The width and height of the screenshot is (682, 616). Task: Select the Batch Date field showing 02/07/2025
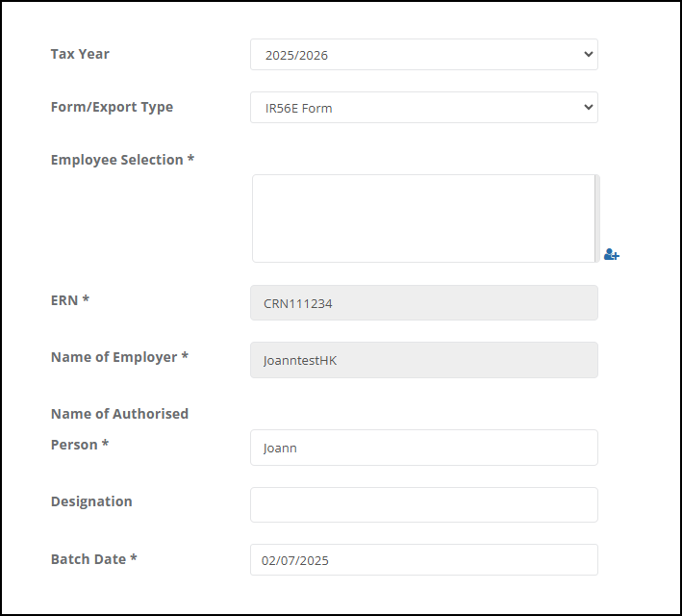click(x=424, y=560)
